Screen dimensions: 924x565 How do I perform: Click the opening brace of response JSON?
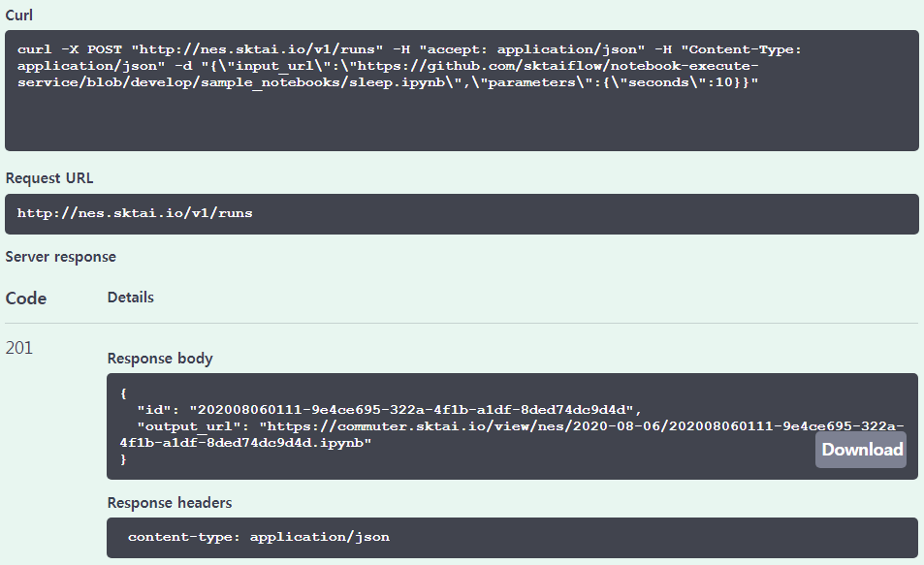pos(123,393)
